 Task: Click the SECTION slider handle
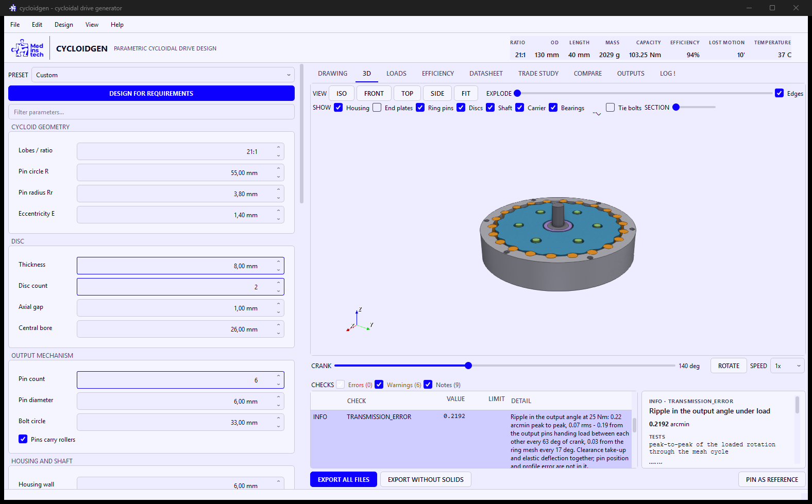click(676, 107)
